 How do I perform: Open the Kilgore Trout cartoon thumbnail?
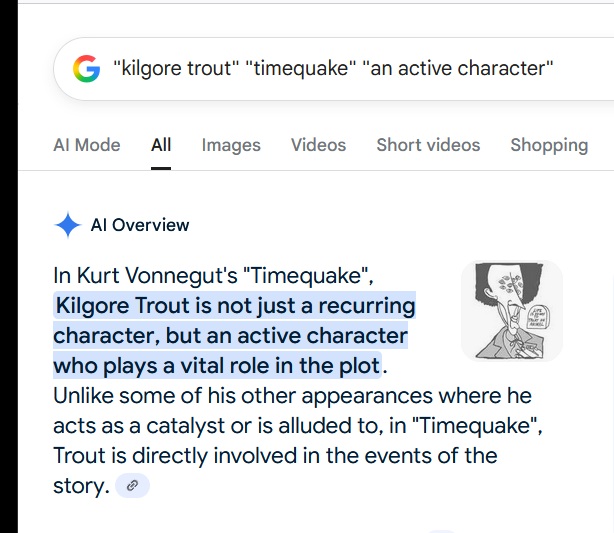511,310
